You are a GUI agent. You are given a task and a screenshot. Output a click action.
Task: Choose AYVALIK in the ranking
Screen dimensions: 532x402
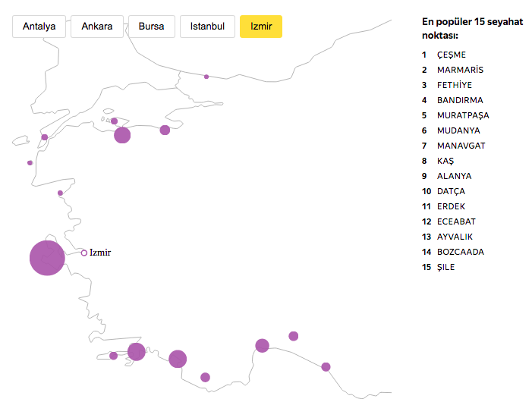click(x=455, y=237)
